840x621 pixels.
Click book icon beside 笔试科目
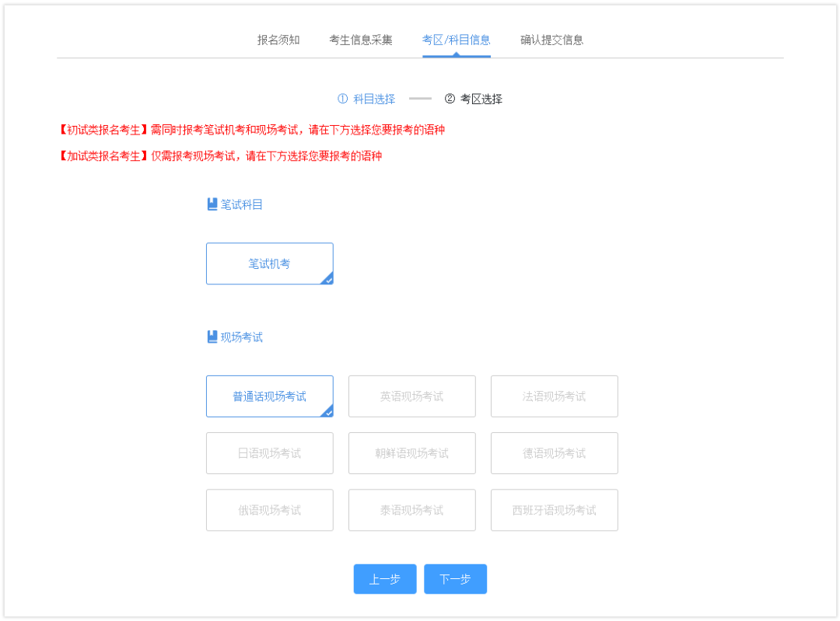click(x=212, y=204)
